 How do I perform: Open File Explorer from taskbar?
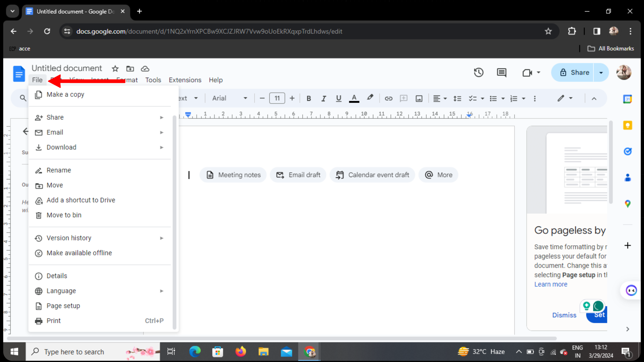click(x=263, y=352)
